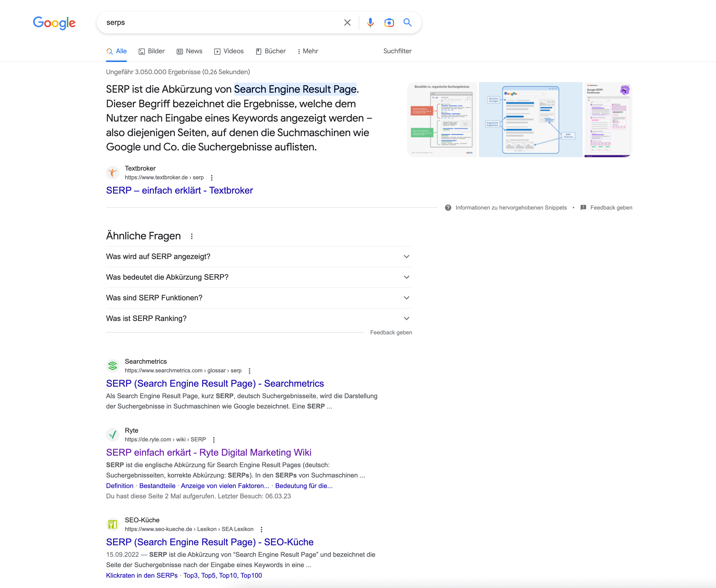
Task: Open Anzeige von vielen Faktoren... sitelink
Action: coord(225,486)
